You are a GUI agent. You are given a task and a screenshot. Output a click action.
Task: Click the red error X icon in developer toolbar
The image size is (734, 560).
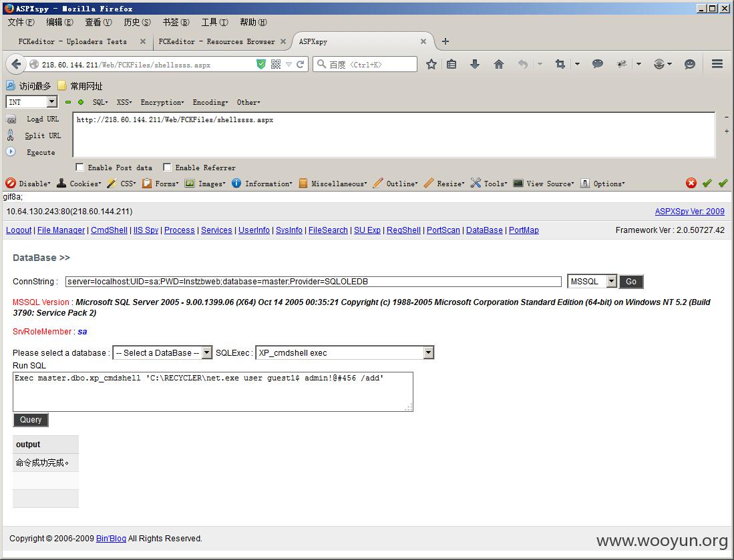(691, 183)
